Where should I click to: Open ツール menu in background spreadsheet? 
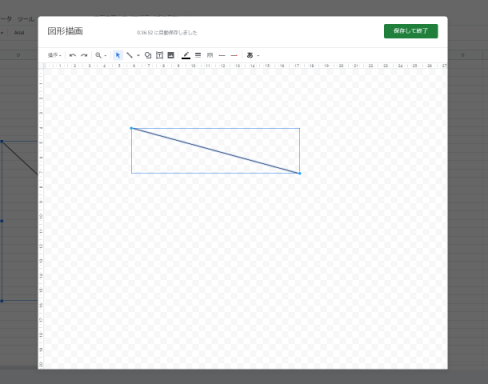(26, 19)
